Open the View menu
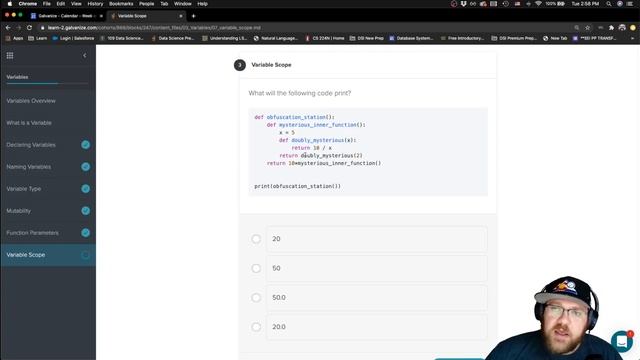This screenshot has height=360, width=640. pos(76,4)
